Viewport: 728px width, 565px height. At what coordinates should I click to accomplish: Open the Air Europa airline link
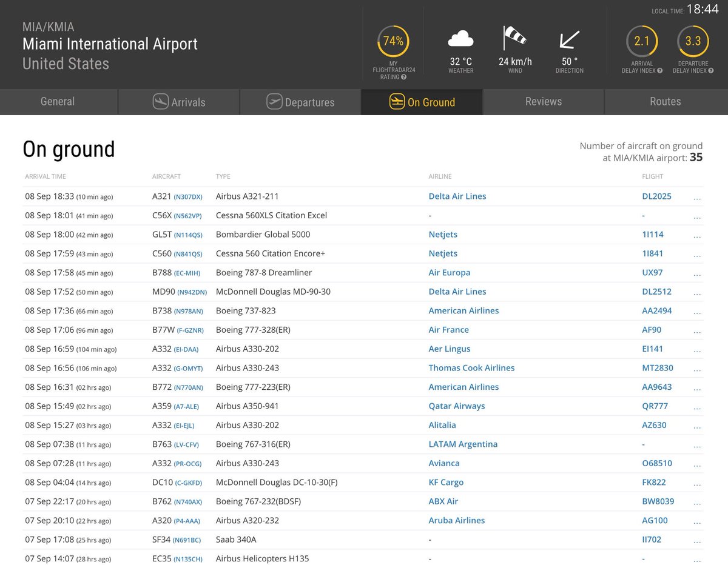click(x=450, y=273)
